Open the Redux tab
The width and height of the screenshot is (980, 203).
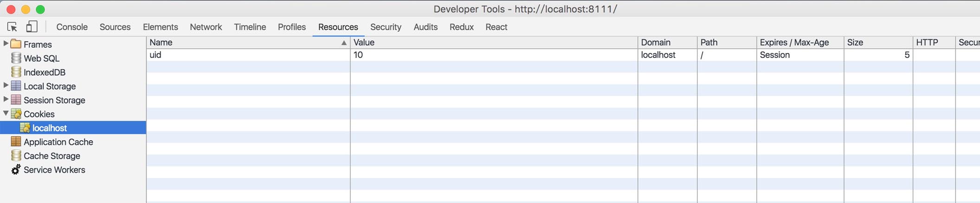point(461,27)
